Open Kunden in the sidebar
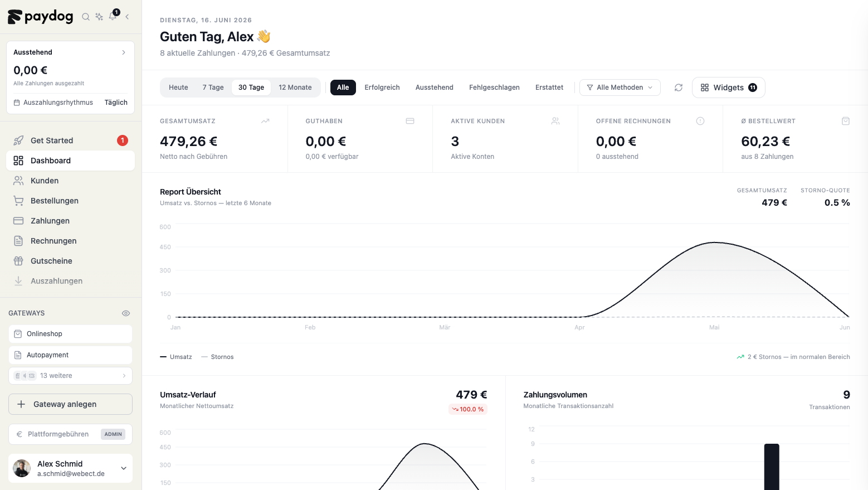868x490 pixels. 70,181
